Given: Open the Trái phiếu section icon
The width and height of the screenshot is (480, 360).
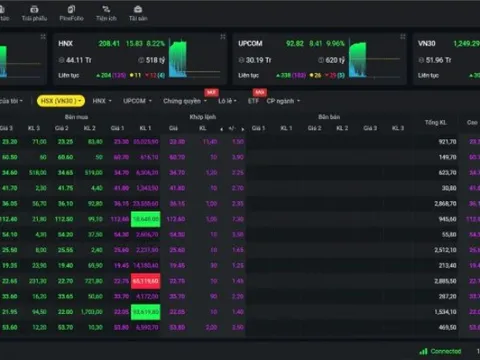Looking at the screenshot, I should (x=34, y=9).
